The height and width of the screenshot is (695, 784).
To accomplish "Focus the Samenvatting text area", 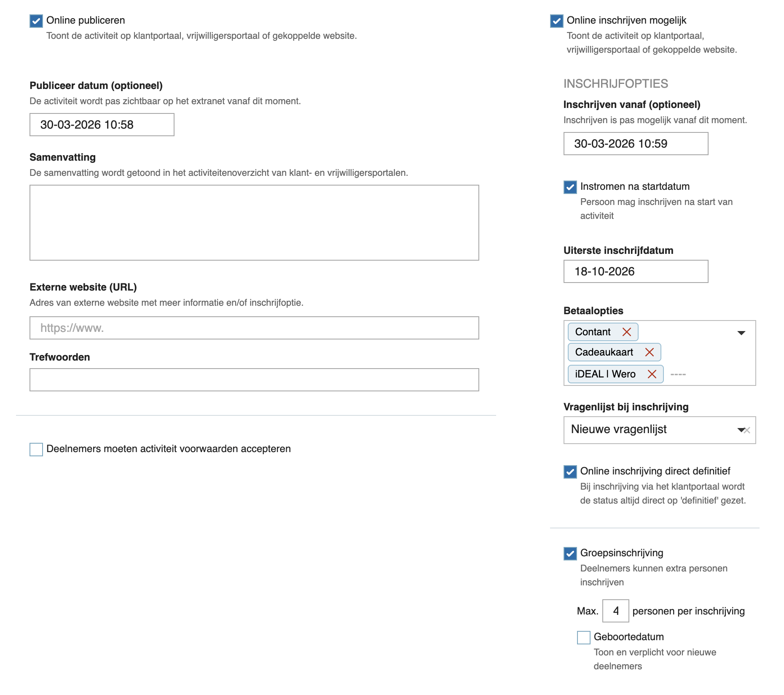I will click(x=254, y=223).
